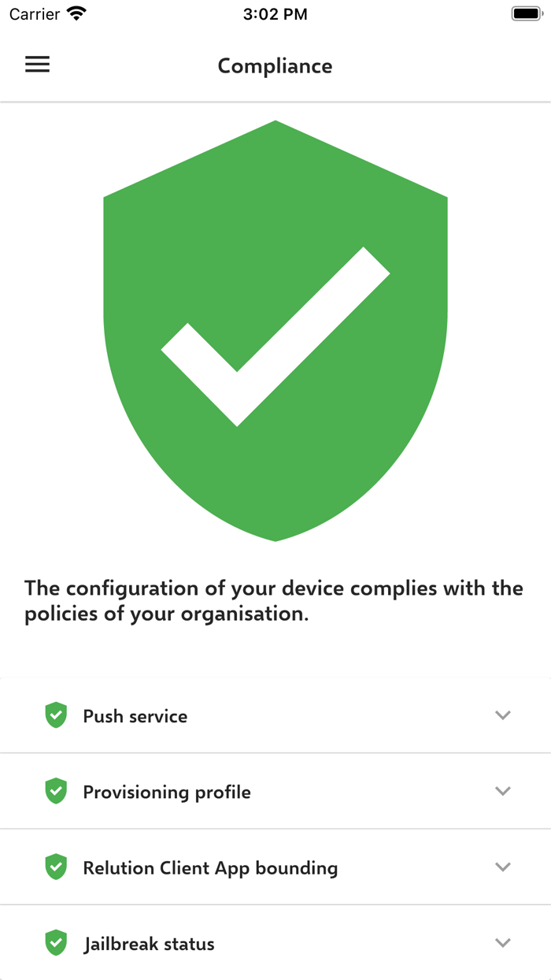
Task: Click the time display showing 3:02 PM
Action: (275, 13)
